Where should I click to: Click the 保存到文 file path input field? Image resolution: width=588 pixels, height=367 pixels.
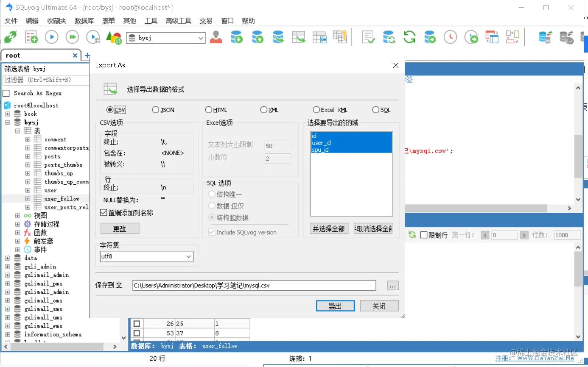[x=254, y=286]
